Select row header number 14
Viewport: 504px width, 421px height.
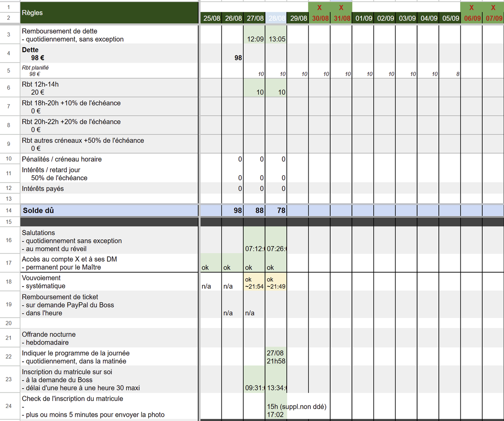pos(9,210)
